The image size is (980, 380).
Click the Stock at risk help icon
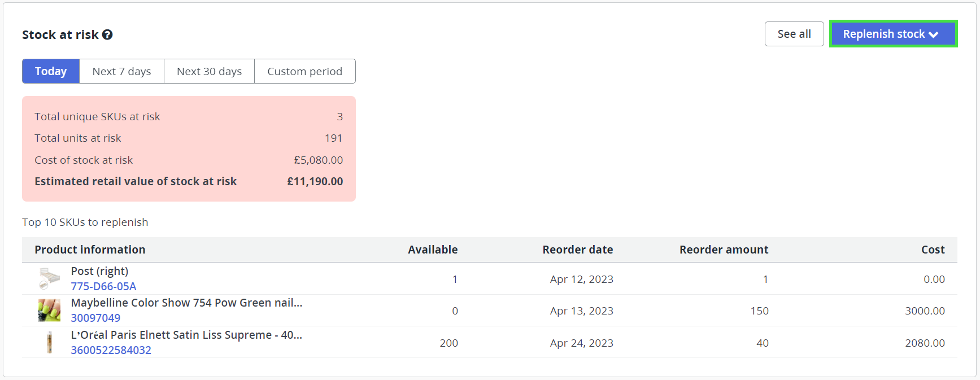(x=107, y=34)
